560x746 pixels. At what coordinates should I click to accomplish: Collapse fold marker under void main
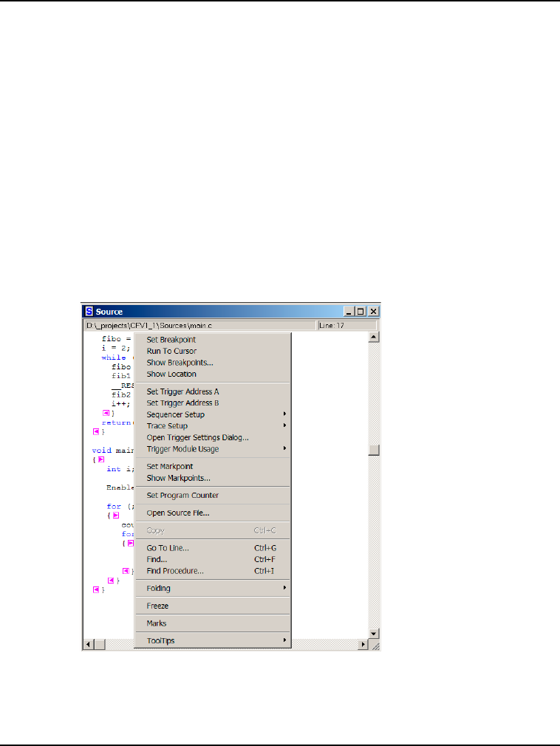(x=101, y=459)
